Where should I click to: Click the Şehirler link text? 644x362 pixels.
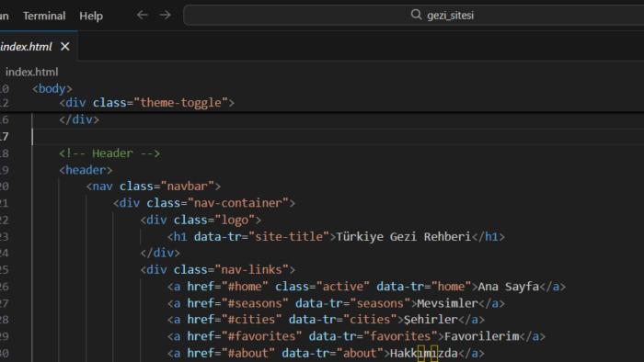point(431,320)
